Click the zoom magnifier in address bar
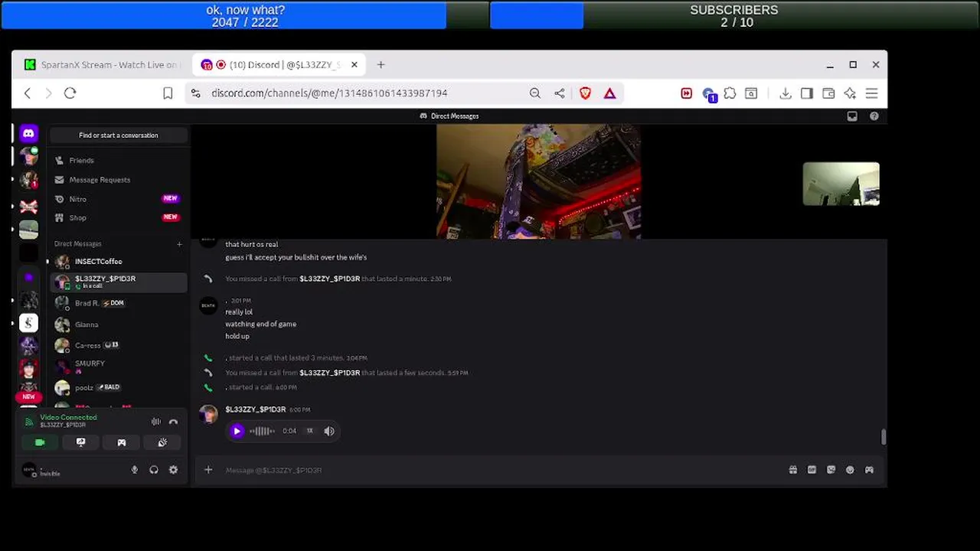Screen dimensions: 980x551 535,93
